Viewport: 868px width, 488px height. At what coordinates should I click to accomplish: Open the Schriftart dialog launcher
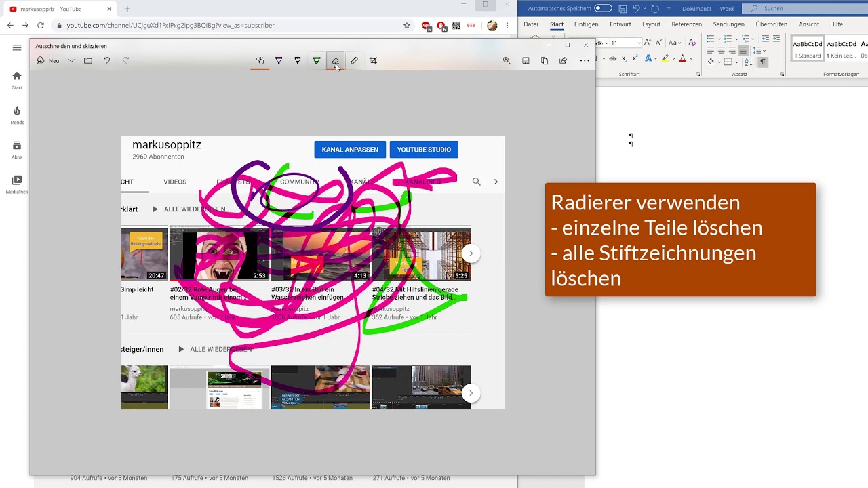pyautogui.click(x=698, y=74)
